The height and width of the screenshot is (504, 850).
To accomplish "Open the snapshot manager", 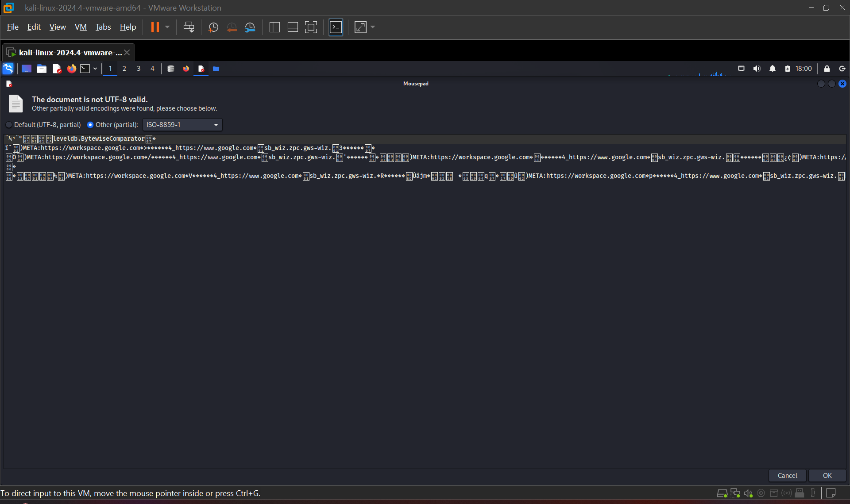I will click(250, 27).
